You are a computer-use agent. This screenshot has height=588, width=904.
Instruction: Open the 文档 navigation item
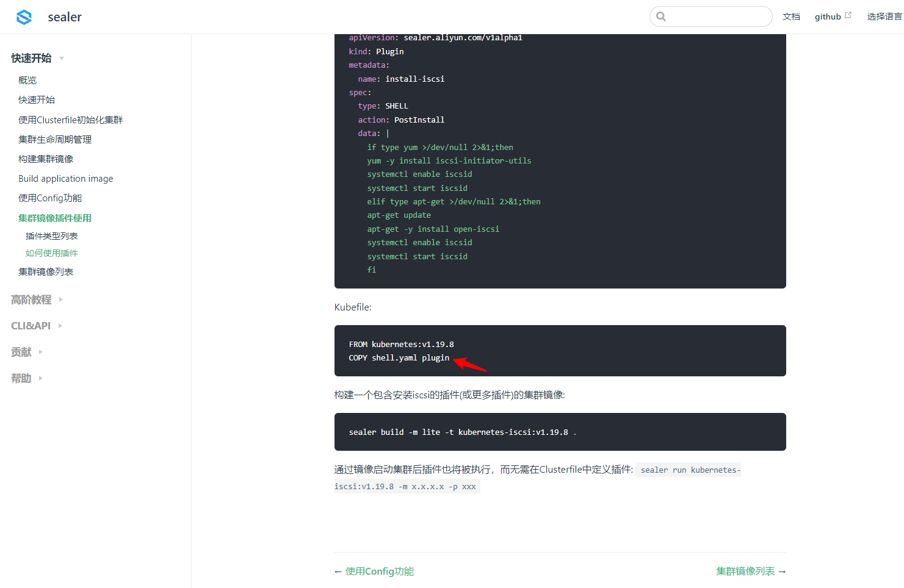[x=791, y=16]
